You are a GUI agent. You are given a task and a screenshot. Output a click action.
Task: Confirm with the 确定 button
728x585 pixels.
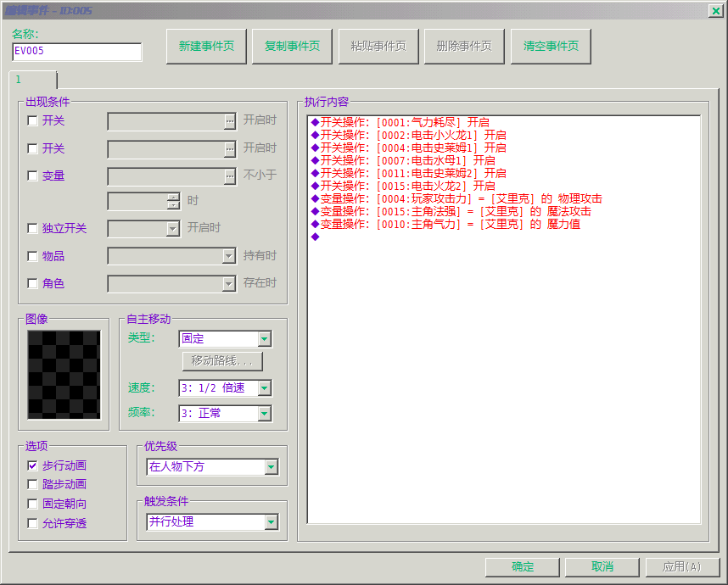[x=523, y=567]
